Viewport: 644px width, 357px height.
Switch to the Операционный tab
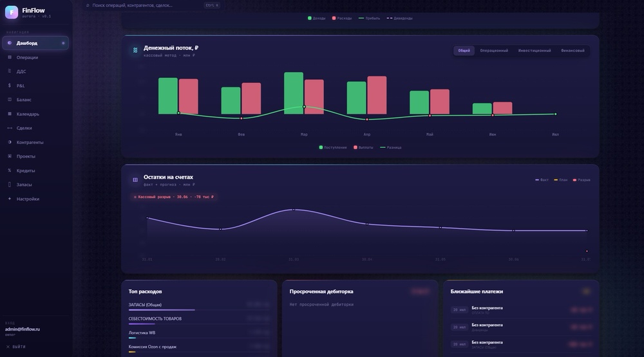[x=494, y=50]
